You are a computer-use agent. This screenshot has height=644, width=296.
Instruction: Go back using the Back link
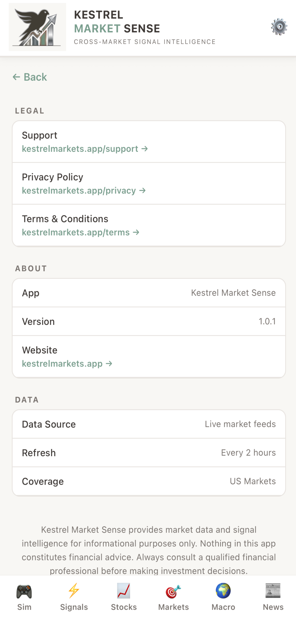30,77
